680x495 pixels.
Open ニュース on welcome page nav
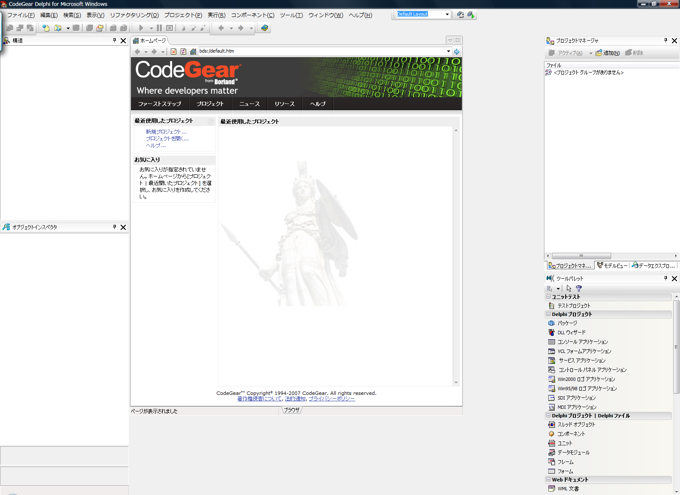(x=250, y=104)
